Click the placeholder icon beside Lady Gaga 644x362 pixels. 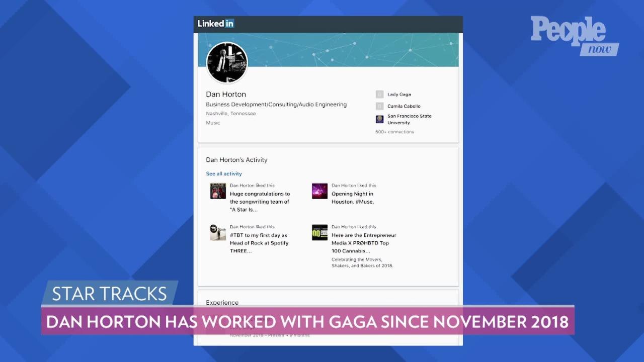pos(379,94)
